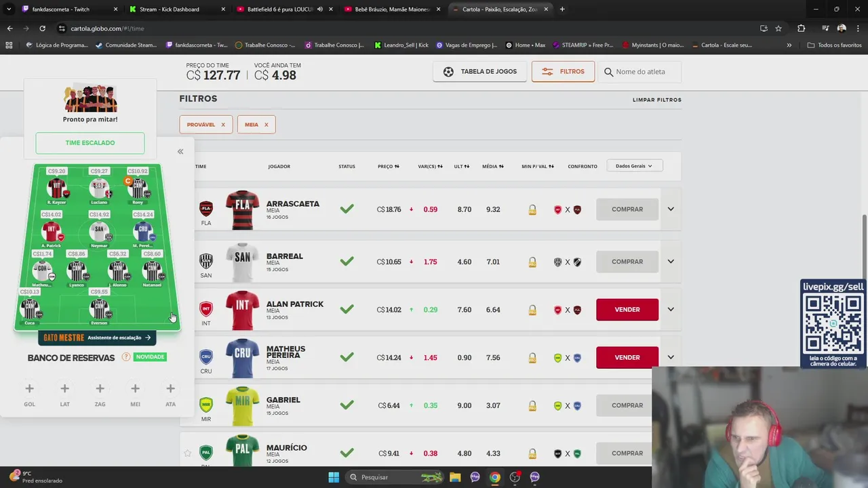Sort players by Preço column
The height and width of the screenshot is (488, 868).
pyautogui.click(x=389, y=166)
